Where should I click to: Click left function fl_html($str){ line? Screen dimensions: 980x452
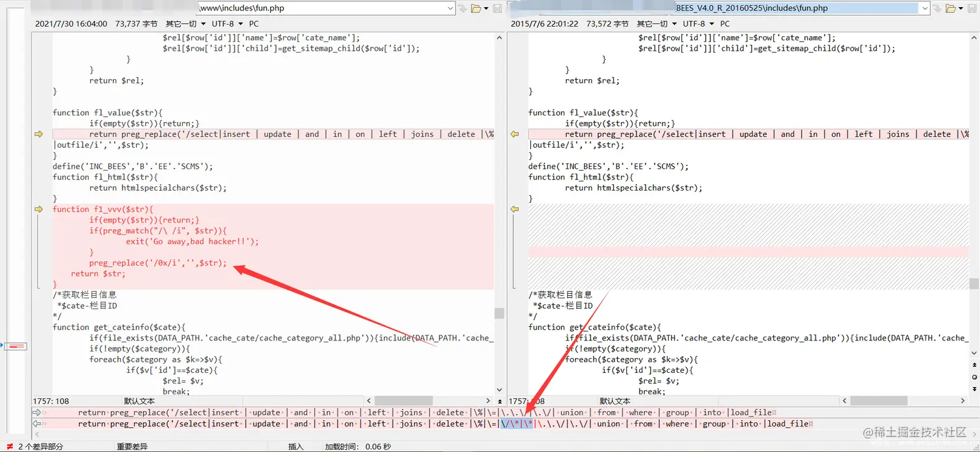coord(106,177)
